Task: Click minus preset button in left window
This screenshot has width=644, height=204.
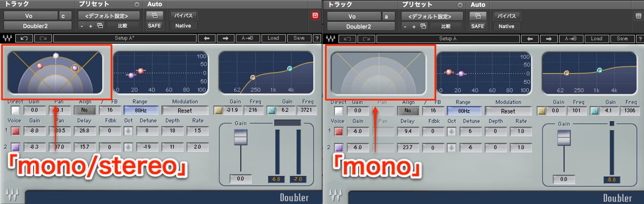Action: [83, 25]
